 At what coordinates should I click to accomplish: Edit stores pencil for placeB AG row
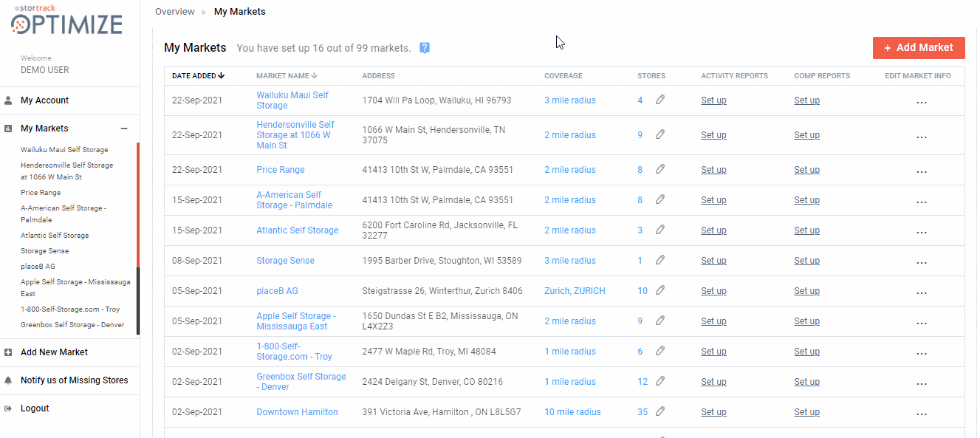(x=660, y=290)
